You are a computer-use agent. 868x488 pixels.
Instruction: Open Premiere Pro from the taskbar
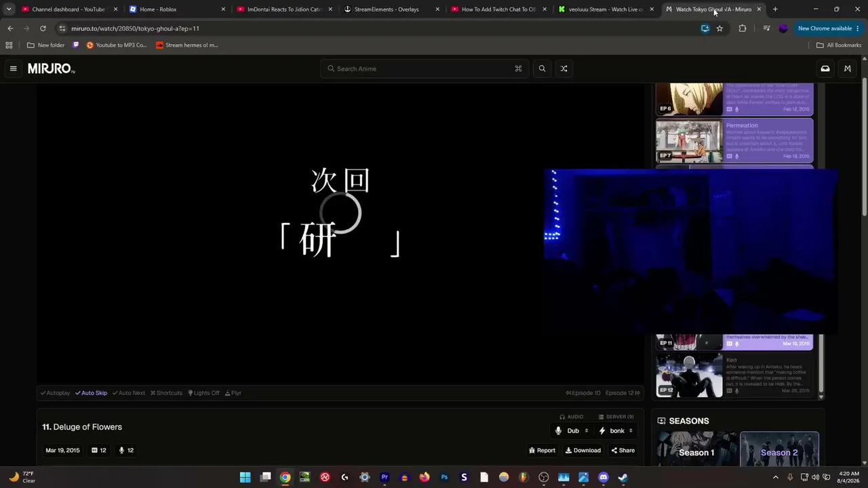(384, 477)
